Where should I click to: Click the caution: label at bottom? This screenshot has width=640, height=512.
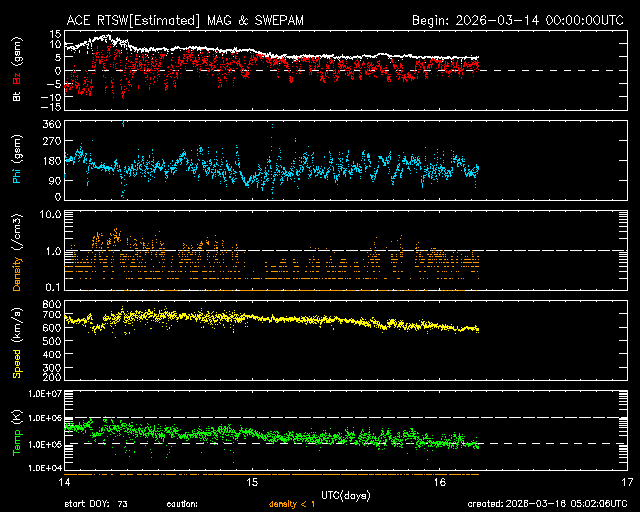(182, 504)
